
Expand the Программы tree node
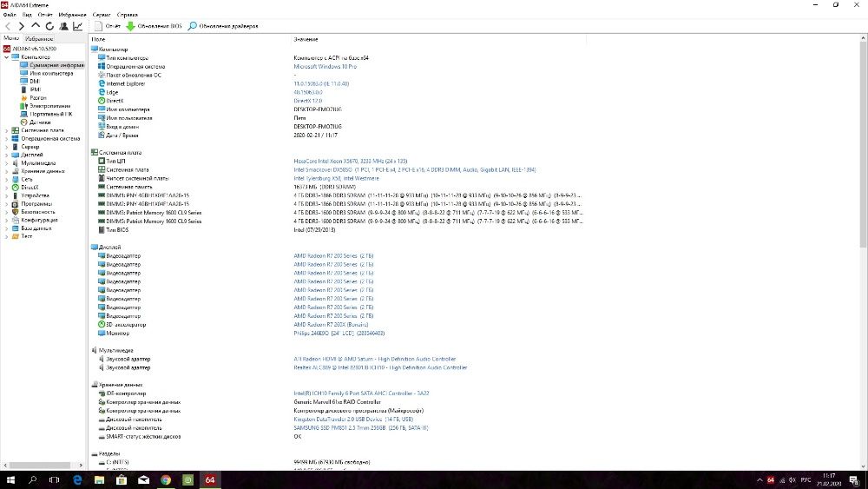coord(6,204)
